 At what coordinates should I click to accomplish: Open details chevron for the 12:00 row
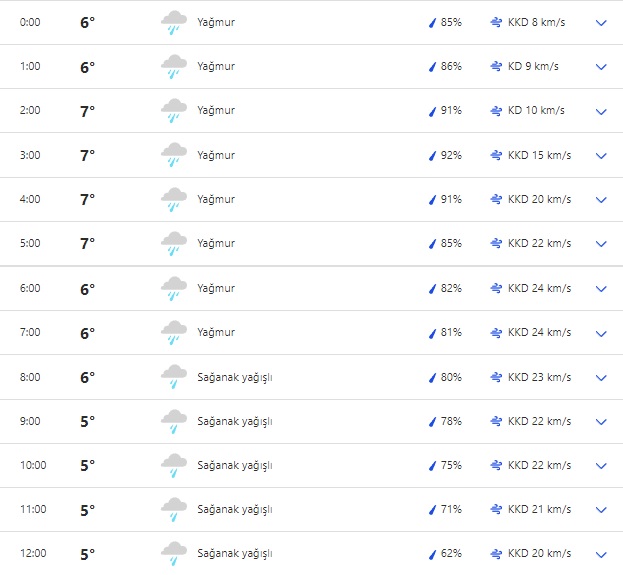601,554
